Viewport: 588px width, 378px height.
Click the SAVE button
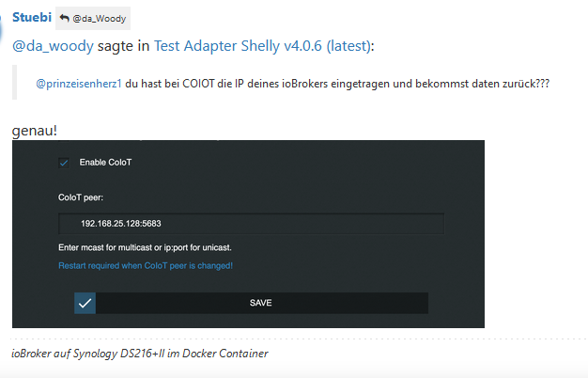[x=251, y=303]
